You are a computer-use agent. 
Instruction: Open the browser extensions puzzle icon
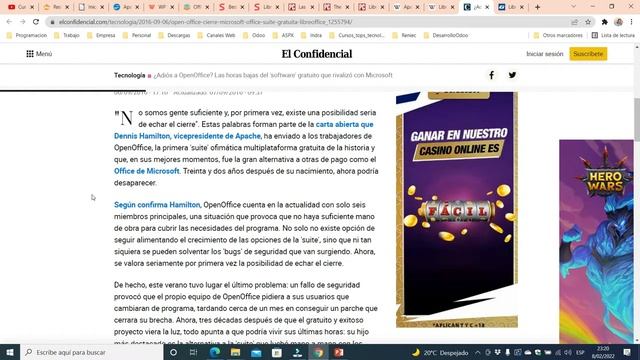pos(604,22)
